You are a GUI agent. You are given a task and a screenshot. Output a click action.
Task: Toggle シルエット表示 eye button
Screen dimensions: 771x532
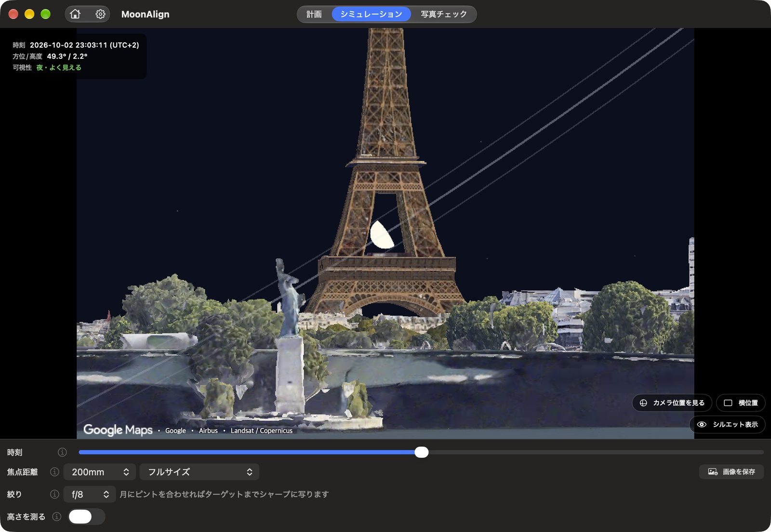point(728,425)
